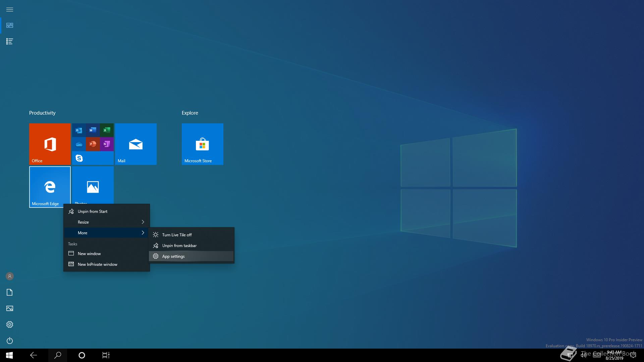The image size is (644, 362).
Task: Select New InPrivate window task
Action: point(97,264)
